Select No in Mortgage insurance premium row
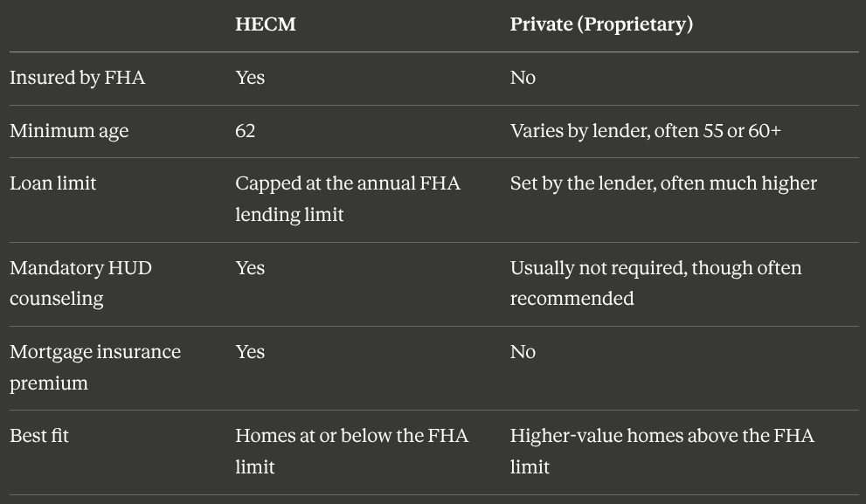 [x=523, y=352]
